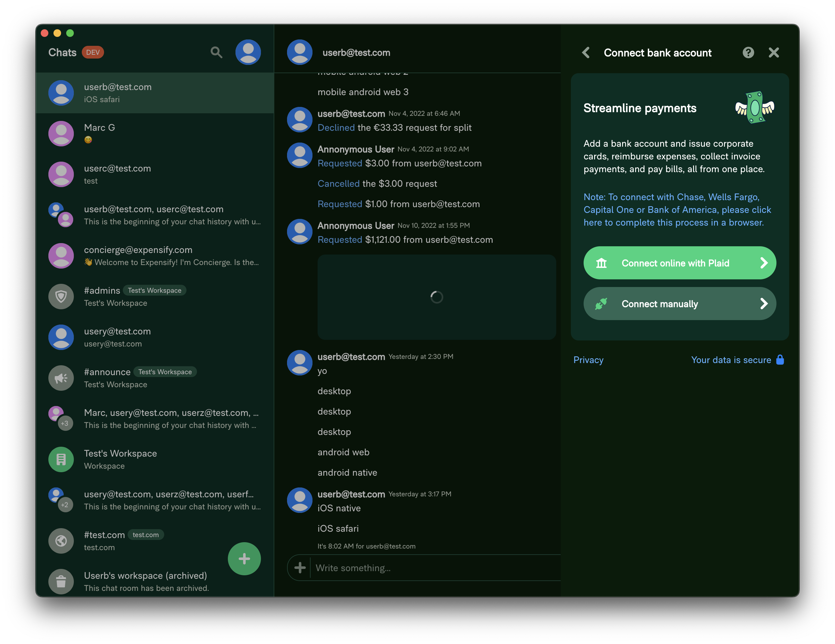This screenshot has height=644, width=835.
Task: Open the Chase browser note link
Action: coord(677,209)
